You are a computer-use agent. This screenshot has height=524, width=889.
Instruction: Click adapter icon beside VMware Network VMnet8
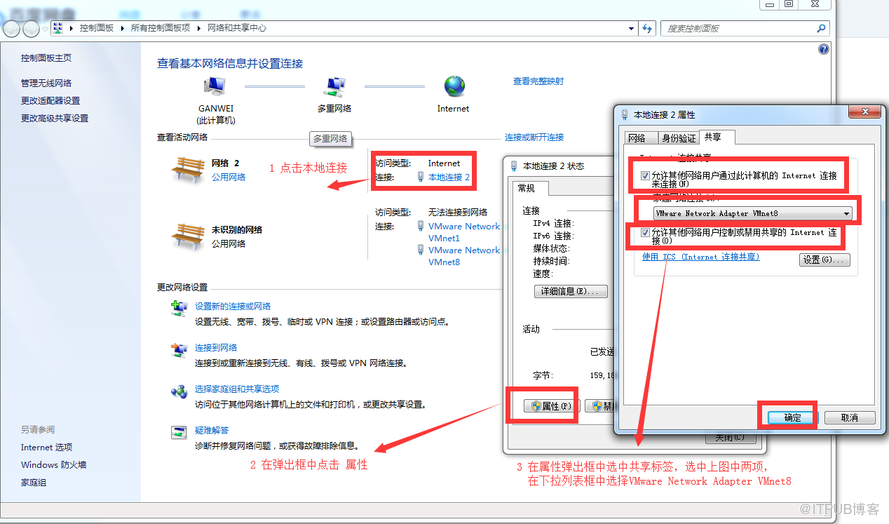[x=421, y=250]
